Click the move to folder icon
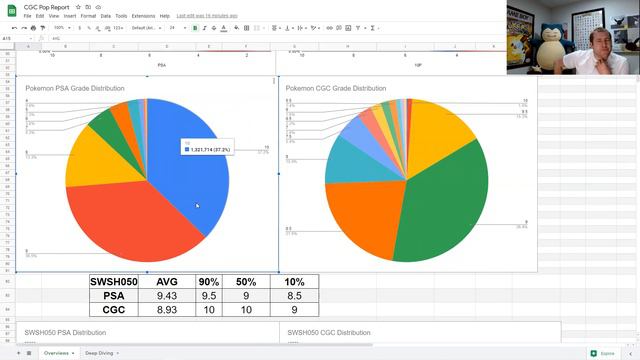 (x=88, y=7)
